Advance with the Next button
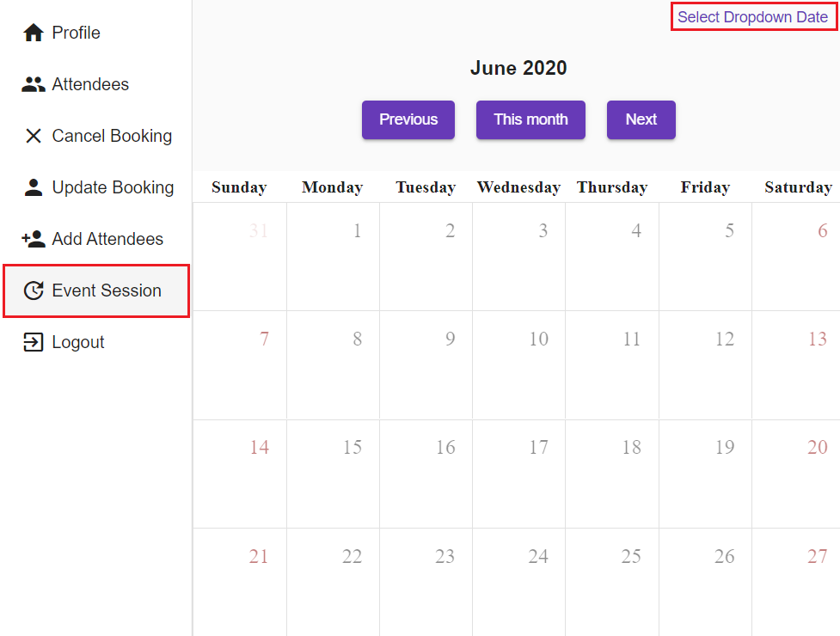This screenshot has height=636, width=840. (641, 119)
